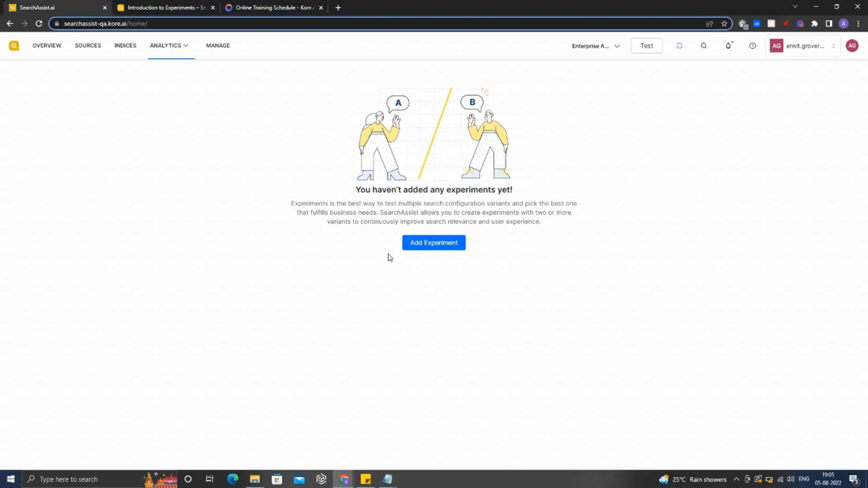Open Microsoft Edge from taskbar

point(232,479)
